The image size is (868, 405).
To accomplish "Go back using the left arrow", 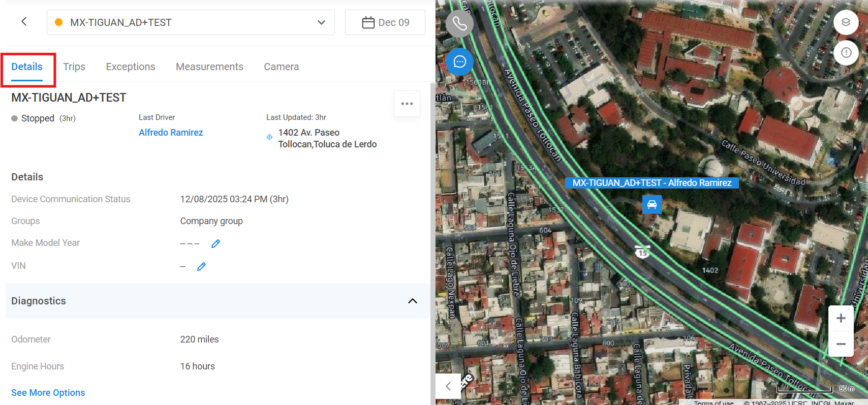I will click(x=24, y=21).
